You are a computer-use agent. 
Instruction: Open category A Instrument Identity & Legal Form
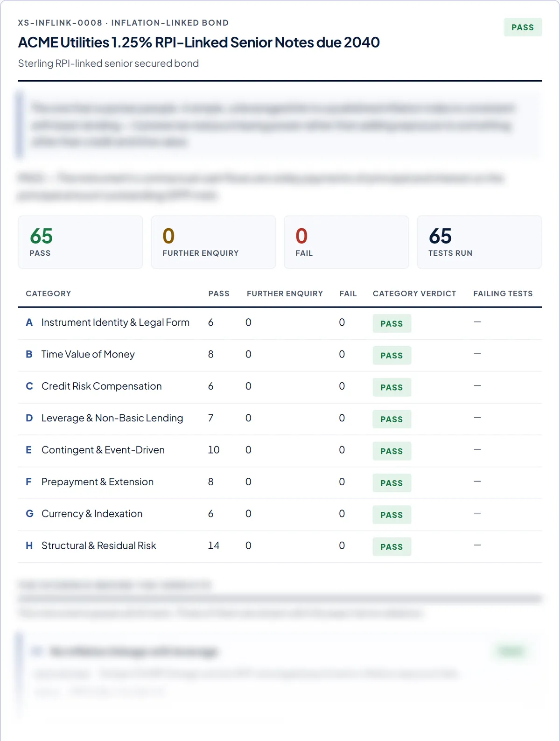[x=280, y=323]
